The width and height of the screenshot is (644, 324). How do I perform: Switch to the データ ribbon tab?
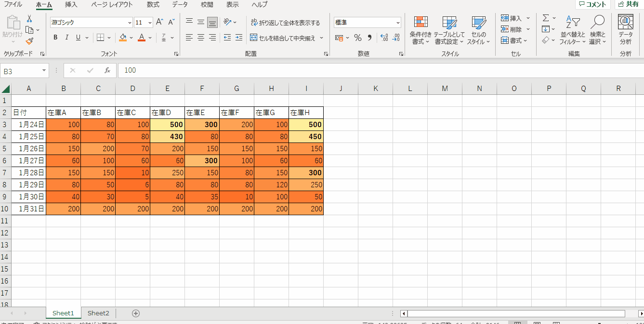pos(180,4)
